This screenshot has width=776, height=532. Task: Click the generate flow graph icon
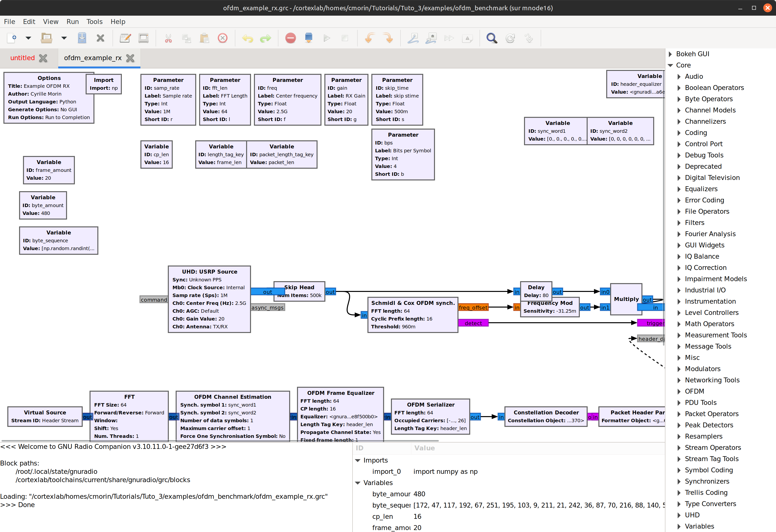tap(308, 38)
